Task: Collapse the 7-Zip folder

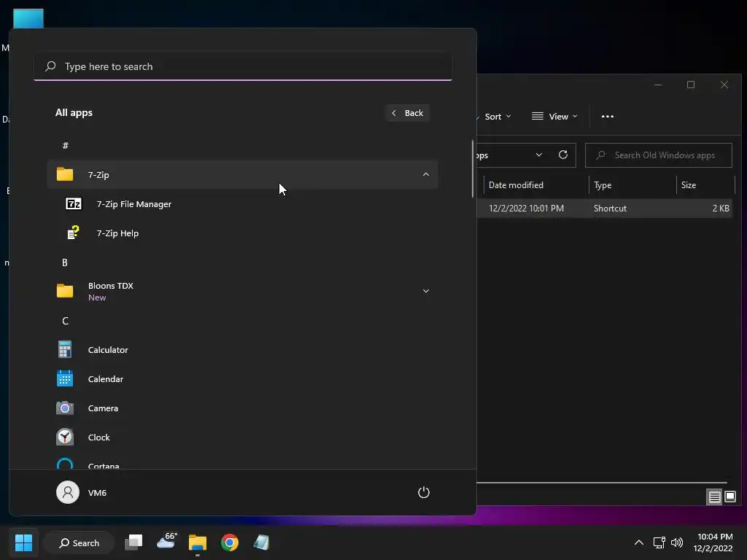Action: 426,175
